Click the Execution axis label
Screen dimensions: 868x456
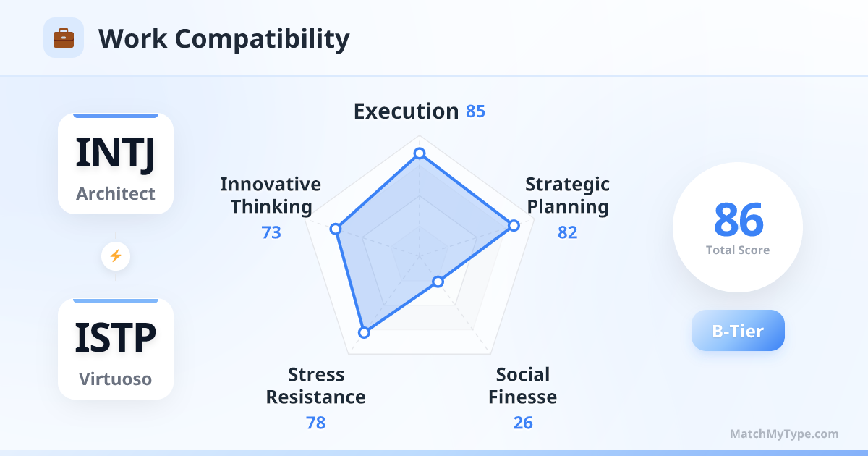(x=406, y=111)
